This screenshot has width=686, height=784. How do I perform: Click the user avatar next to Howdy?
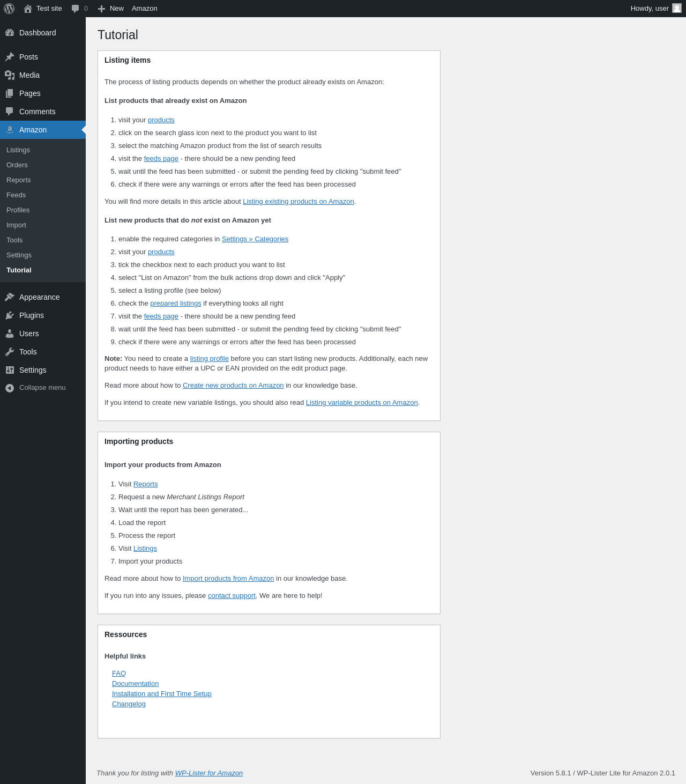pos(677,9)
